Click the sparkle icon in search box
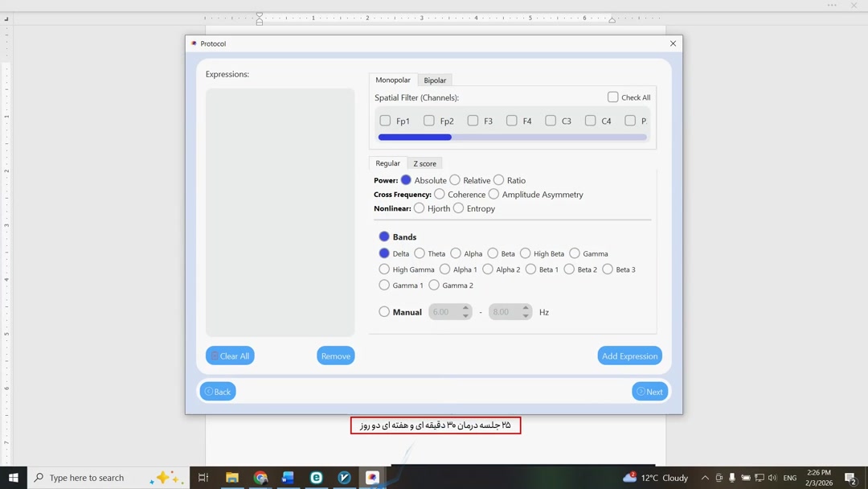Image resolution: width=868 pixels, height=489 pixels. pyautogui.click(x=166, y=478)
